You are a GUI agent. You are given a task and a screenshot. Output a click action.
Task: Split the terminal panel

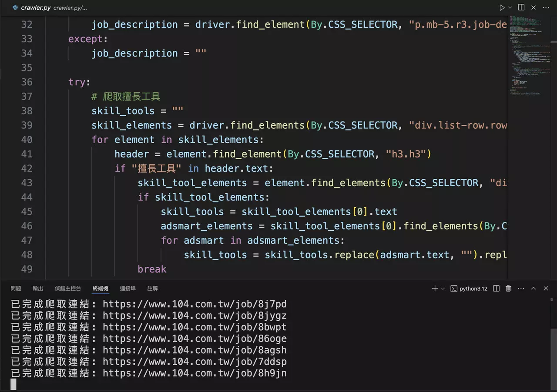[x=496, y=288]
